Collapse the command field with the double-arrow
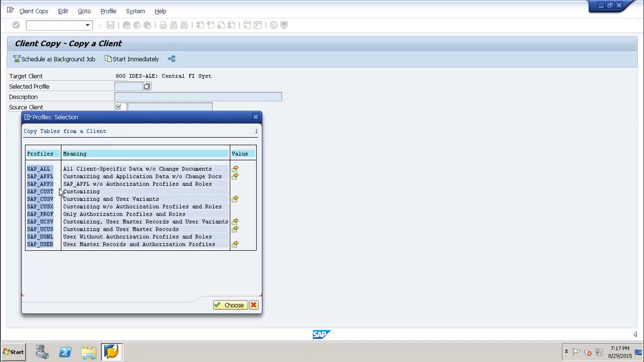Image resolution: width=644 pixels, height=362 pixels. point(100,25)
